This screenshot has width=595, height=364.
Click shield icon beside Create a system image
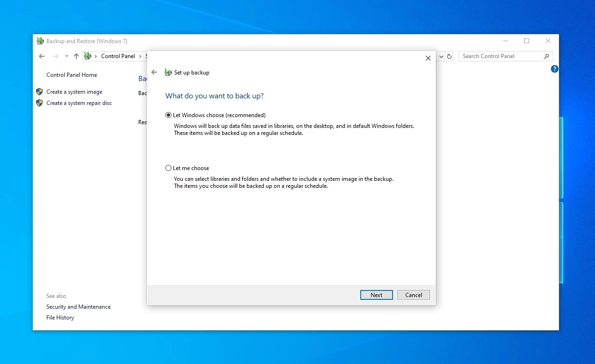pyautogui.click(x=39, y=92)
